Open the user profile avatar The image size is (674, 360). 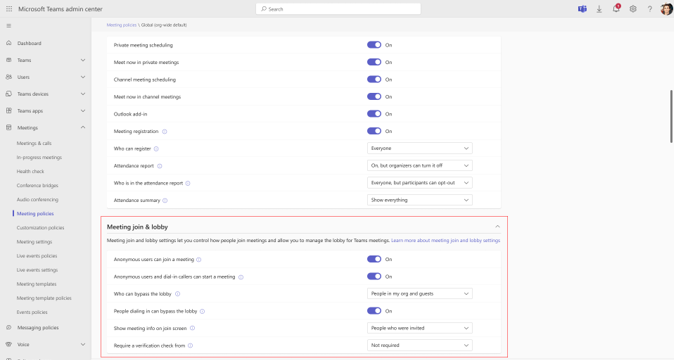(666, 9)
